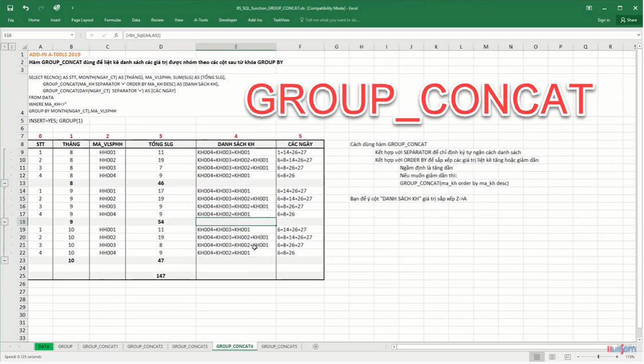Click the Save icon in quick access toolbar
The width and height of the screenshot is (644, 364).
11,8
